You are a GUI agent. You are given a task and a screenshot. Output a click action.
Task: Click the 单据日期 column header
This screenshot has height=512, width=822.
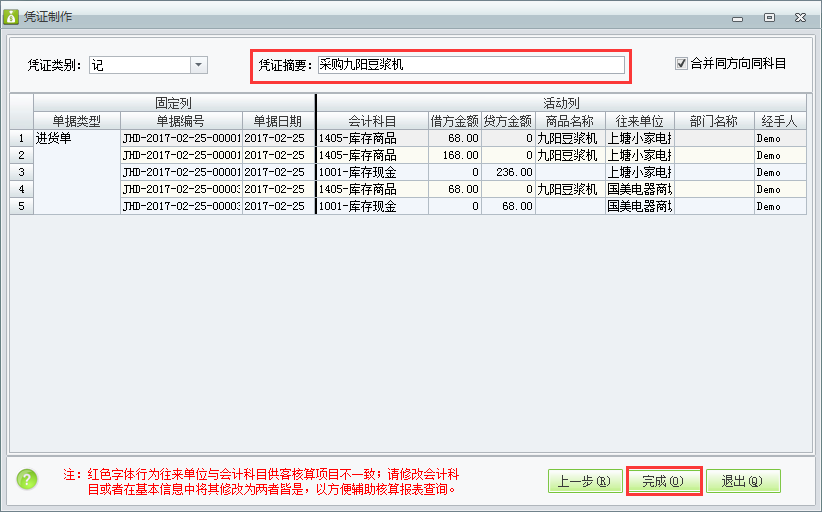click(x=278, y=121)
